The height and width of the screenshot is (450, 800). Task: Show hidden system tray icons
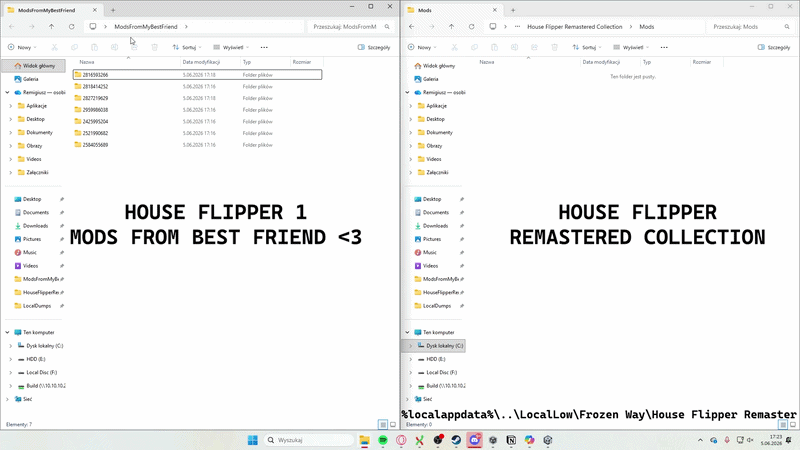[x=700, y=440]
